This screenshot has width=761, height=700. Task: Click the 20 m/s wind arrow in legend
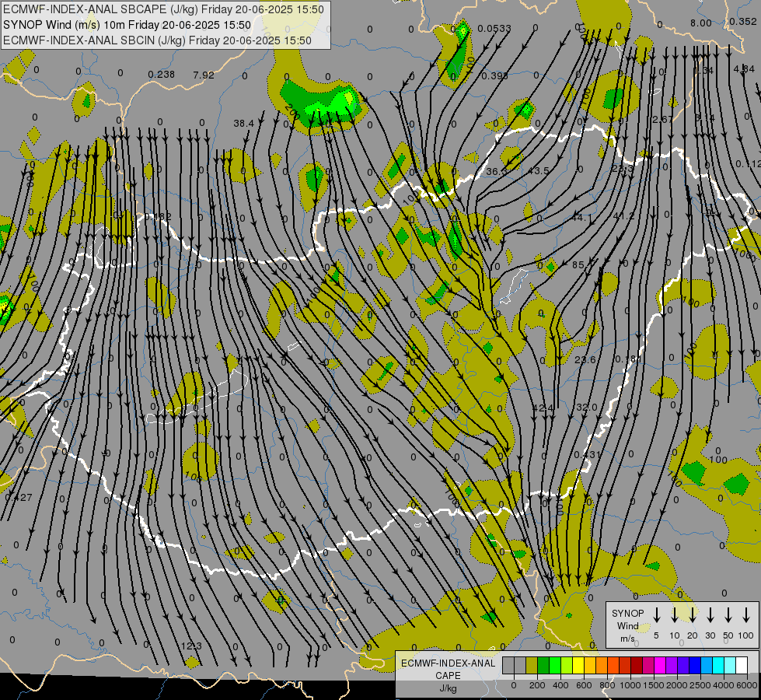(x=692, y=615)
